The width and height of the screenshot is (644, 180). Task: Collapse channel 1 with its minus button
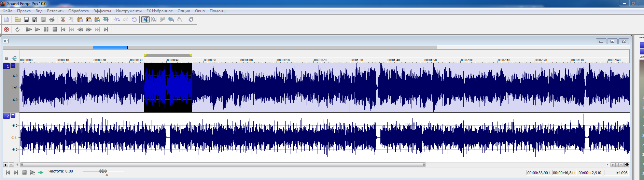[x=13, y=66]
